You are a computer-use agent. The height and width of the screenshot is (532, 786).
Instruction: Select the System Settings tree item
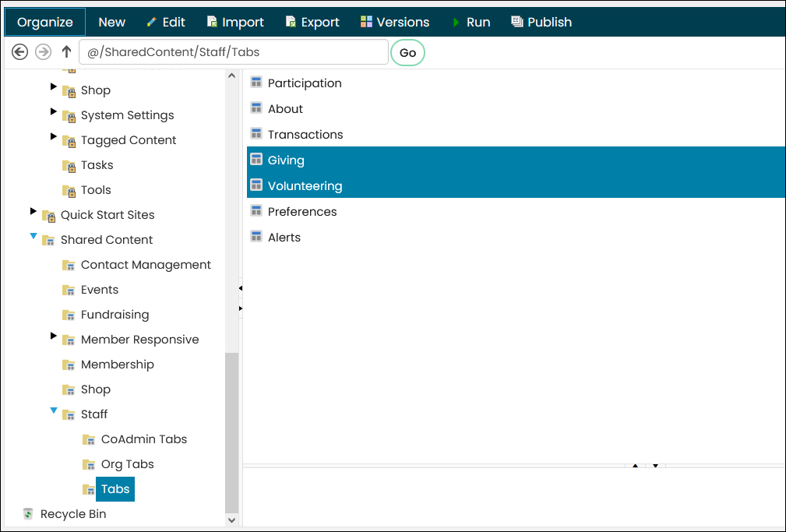(127, 115)
